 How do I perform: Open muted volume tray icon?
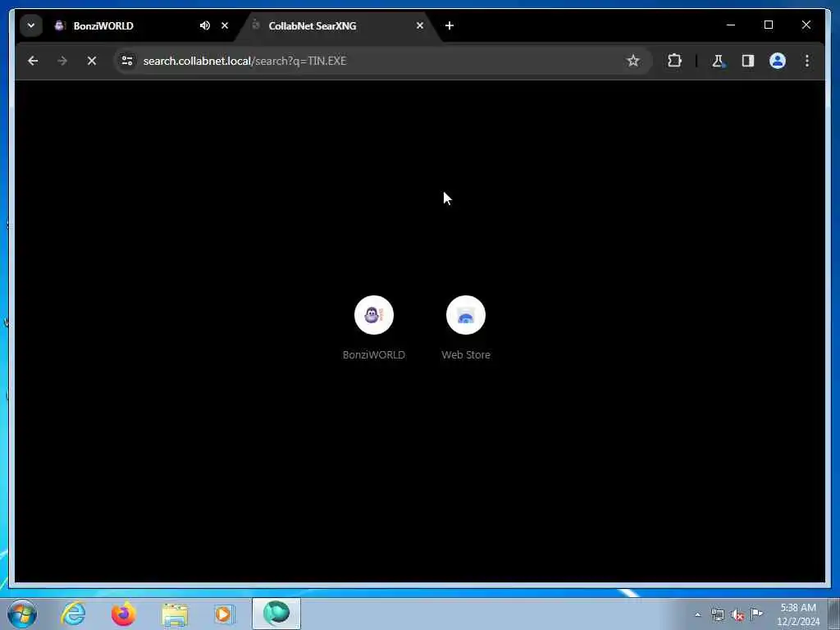tap(737, 614)
